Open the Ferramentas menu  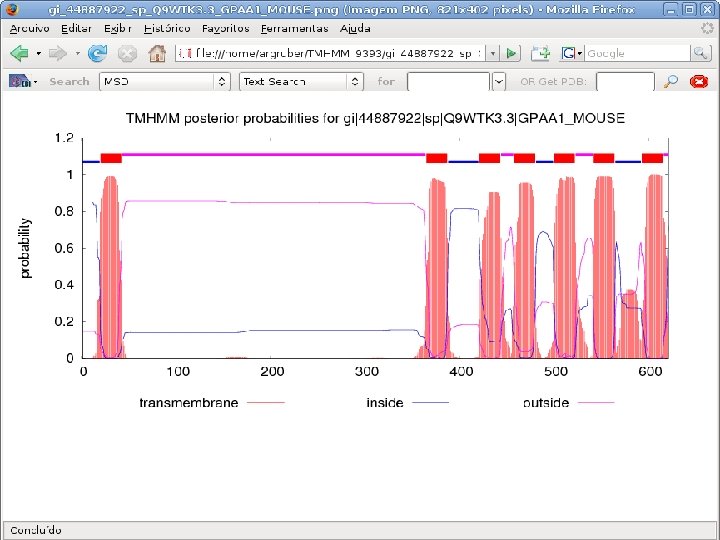[294, 28]
